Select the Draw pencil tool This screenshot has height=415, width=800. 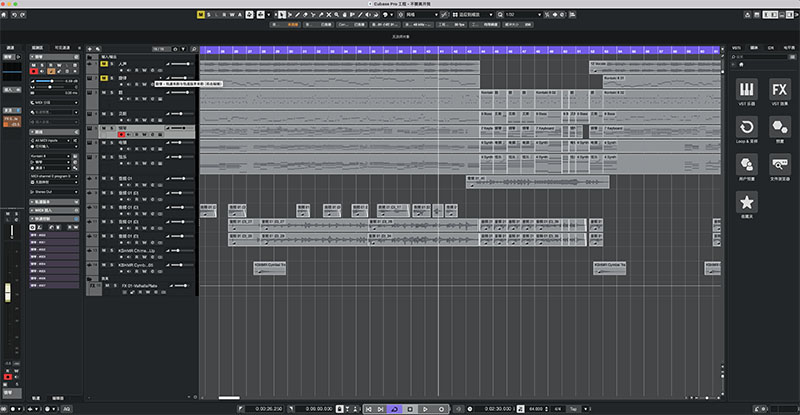[x=297, y=15]
